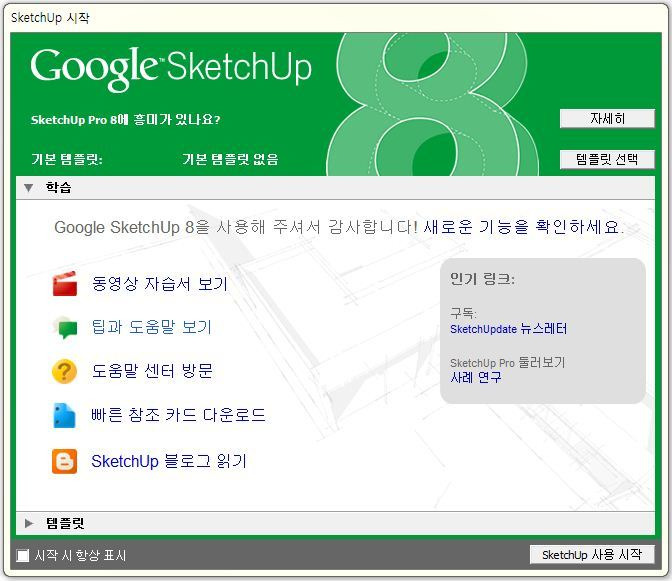Click the blue document quick reference icon
Viewport: 672px width, 581px height.
pyautogui.click(x=64, y=416)
